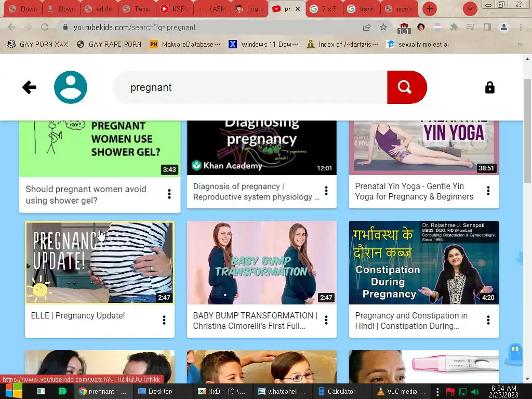Play the Yin Yoga video thumbnail
Screen dimensions: 532x399
pos(424,148)
